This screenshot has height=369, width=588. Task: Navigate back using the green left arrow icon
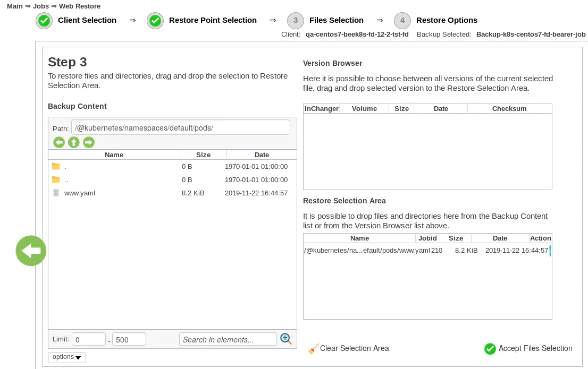pos(59,142)
